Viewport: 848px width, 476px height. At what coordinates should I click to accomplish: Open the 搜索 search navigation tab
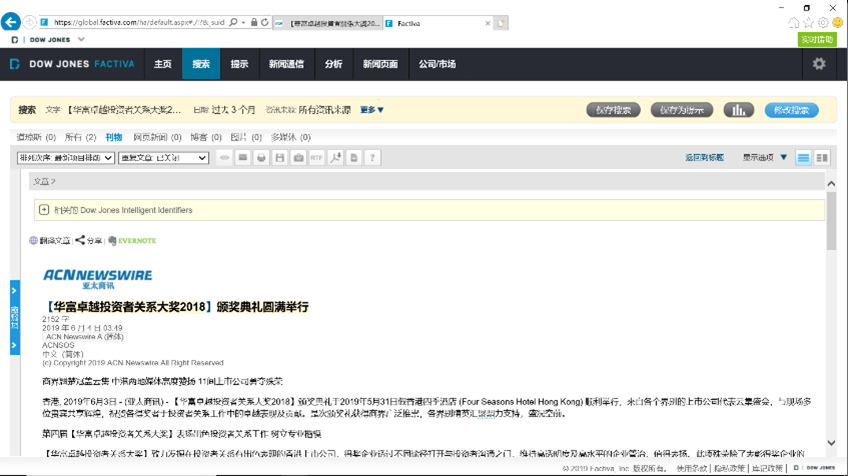tap(201, 64)
